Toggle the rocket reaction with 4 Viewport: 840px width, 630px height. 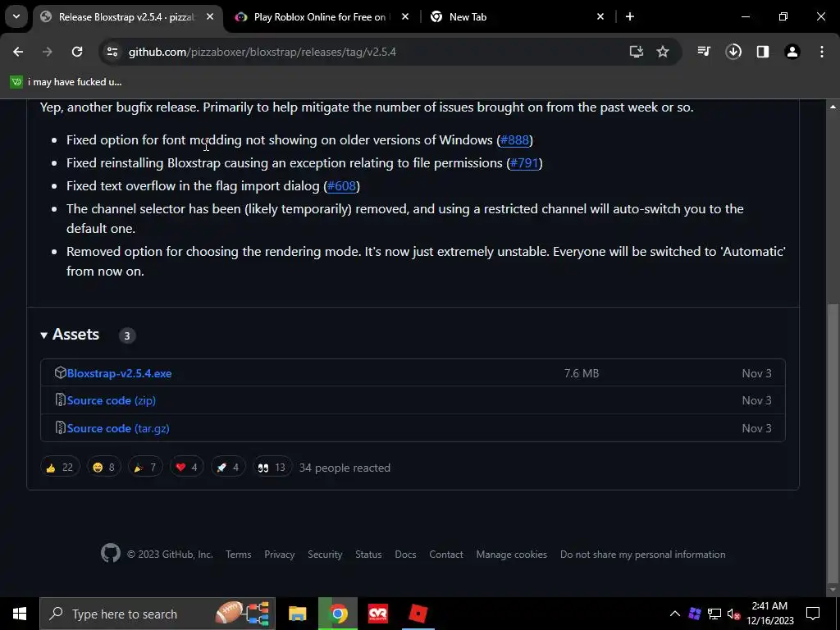click(228, 468)
